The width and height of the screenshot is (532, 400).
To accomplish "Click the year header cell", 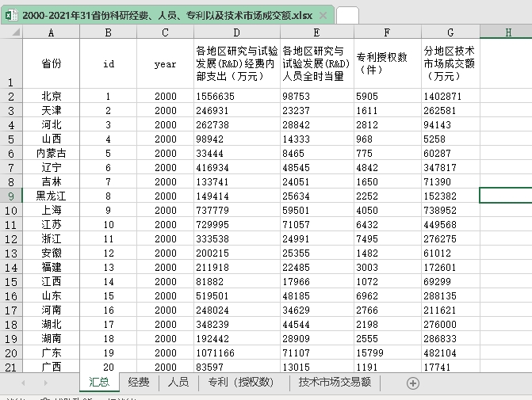I will pyautogui.click(x=165, y=63).
